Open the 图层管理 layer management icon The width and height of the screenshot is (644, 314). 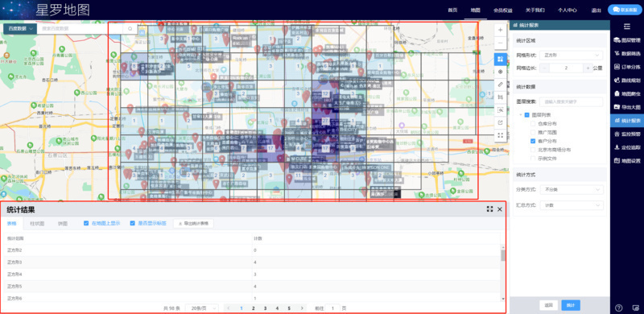[x=627, y=40]
